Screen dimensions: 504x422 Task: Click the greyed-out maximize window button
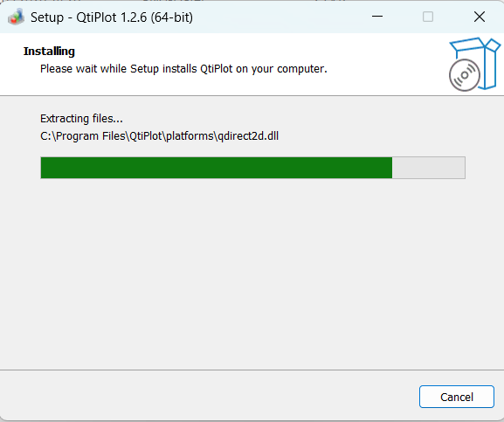pos(428,17)
